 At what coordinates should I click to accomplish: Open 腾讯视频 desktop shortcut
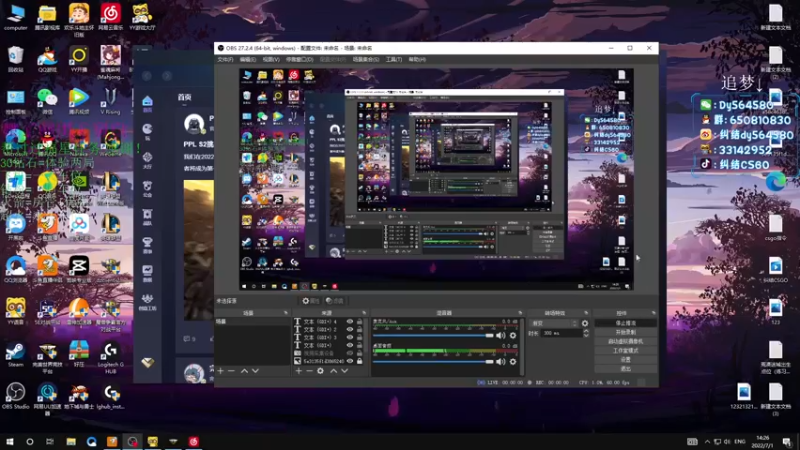(x=79, y=101)
